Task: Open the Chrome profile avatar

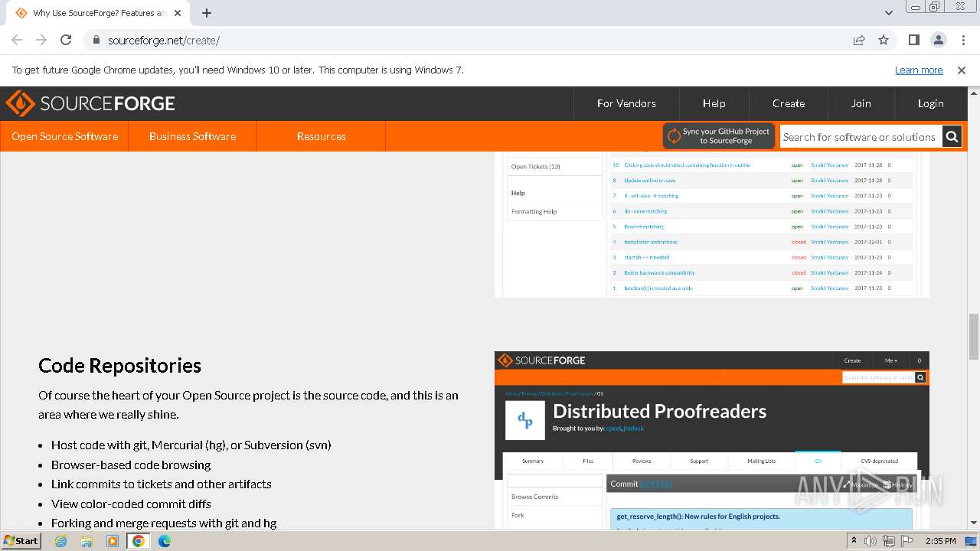Action: coord(939,41)
